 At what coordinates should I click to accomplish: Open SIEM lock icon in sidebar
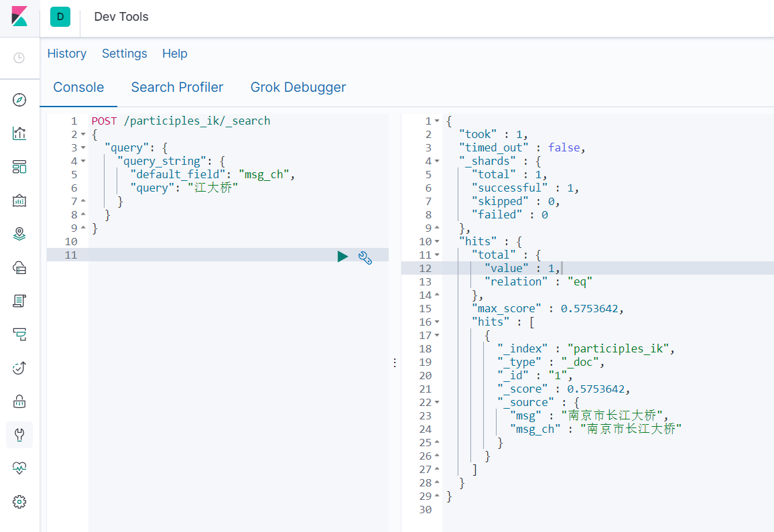[19, 401]
